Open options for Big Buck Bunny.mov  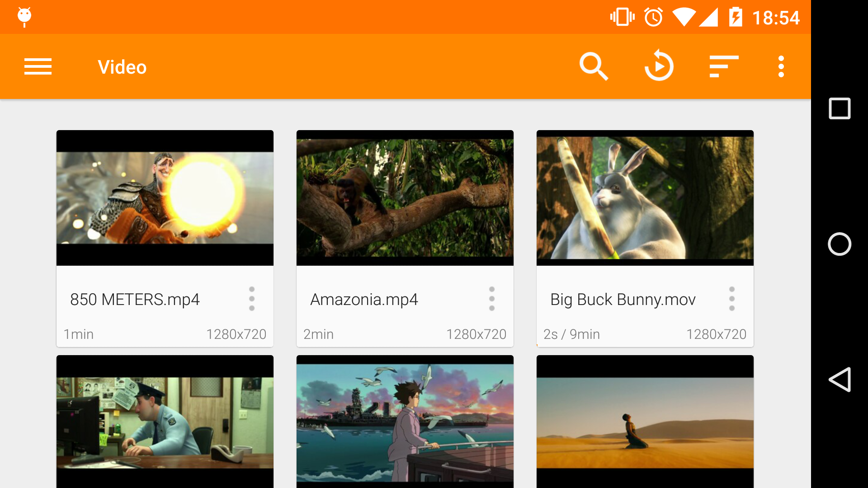tap(732, 299)
